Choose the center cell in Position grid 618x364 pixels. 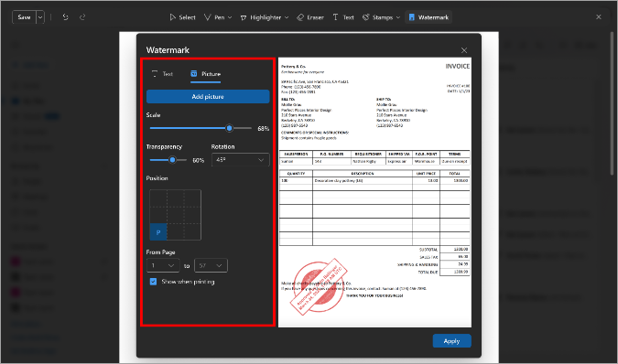coord(176,215)
